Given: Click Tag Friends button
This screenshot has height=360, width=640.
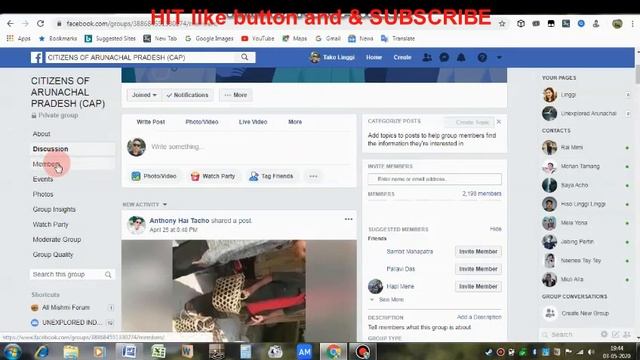Looking at the screenshot, I should (x=271, y=176).
